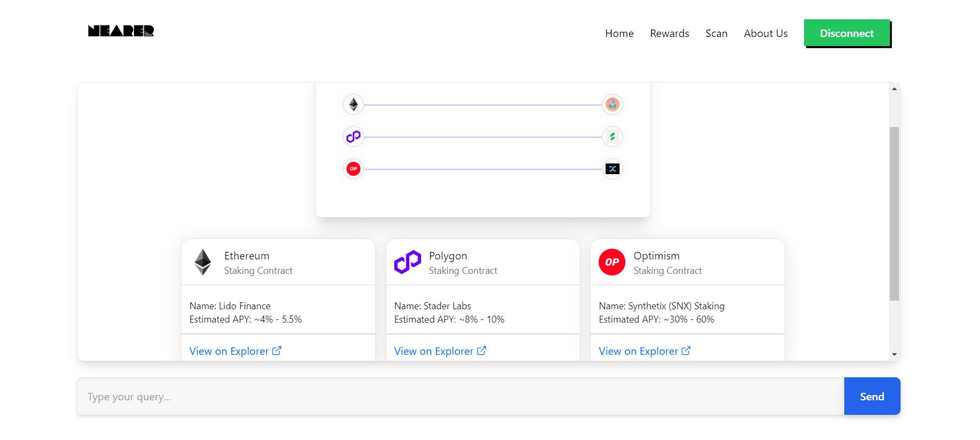Image resolution: width=980 pixels, height=440 pixels.
Task: View Ethereum Lido contract on Explorer
Action: tap(235, 351)
